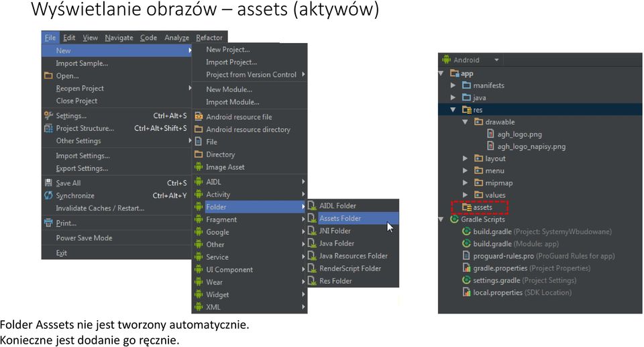The height and width of the screenshot is (347, 644).
Task: Select values folder in tree
Action: [x=495, y=195]
